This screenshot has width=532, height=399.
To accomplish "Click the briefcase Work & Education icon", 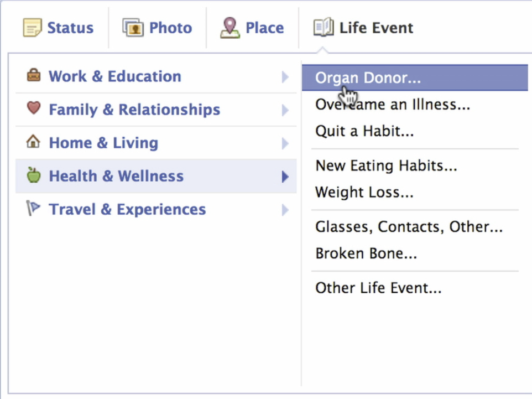I will [34, 75].
